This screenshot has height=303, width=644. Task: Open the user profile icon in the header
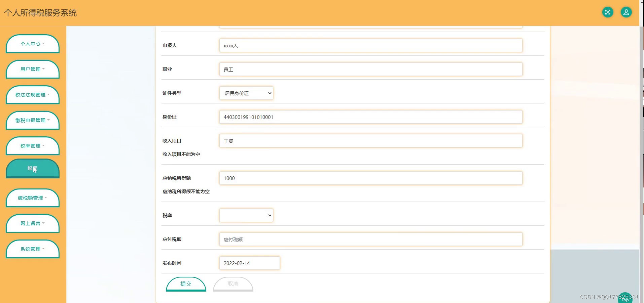[626, 12]
